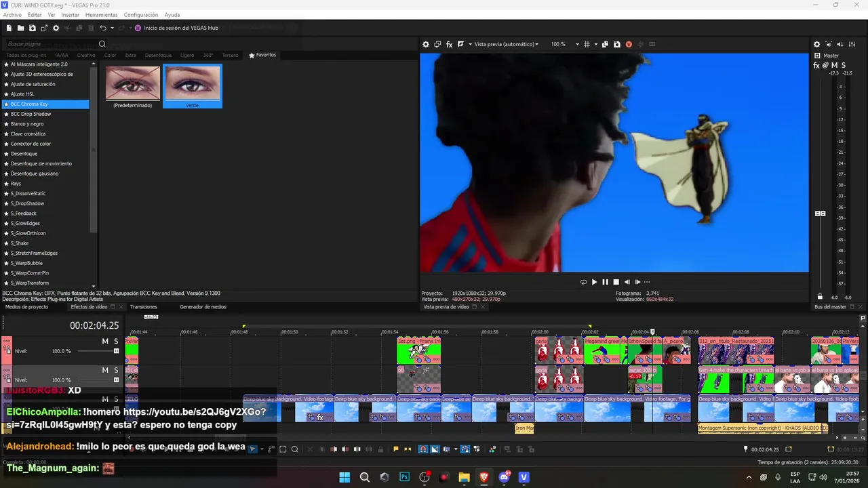This screenshot has height=488, width=868.
Task: Save snapshot to file in preview
Action: 617,44
